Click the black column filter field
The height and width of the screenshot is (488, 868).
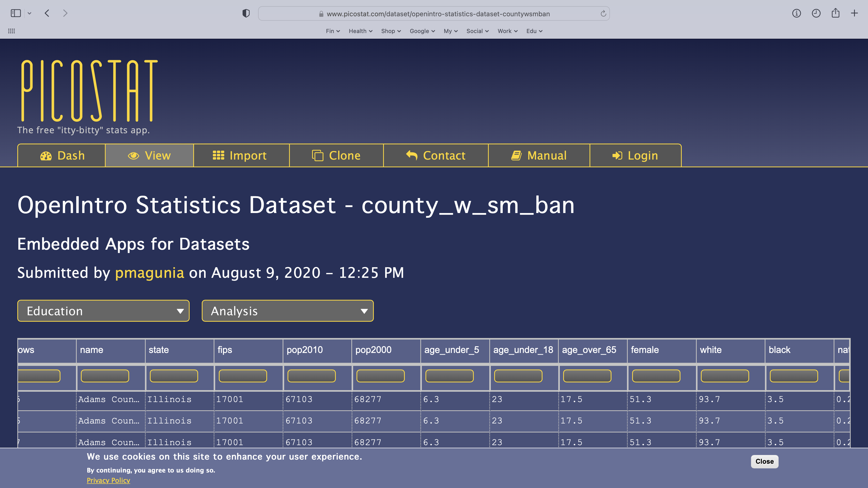coord(794,376)
